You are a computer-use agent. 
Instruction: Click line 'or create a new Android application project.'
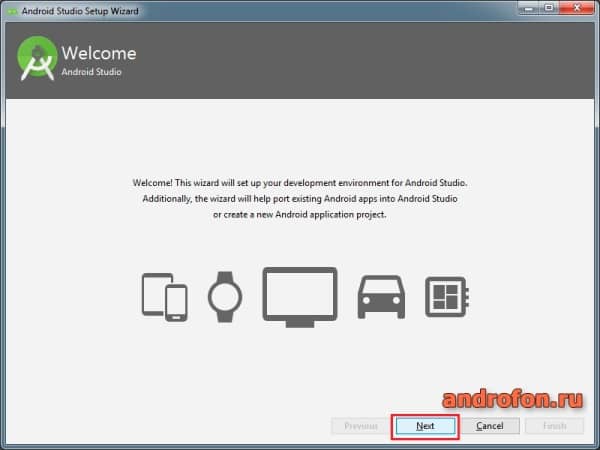pyautogui.click(x=300, y=215)
